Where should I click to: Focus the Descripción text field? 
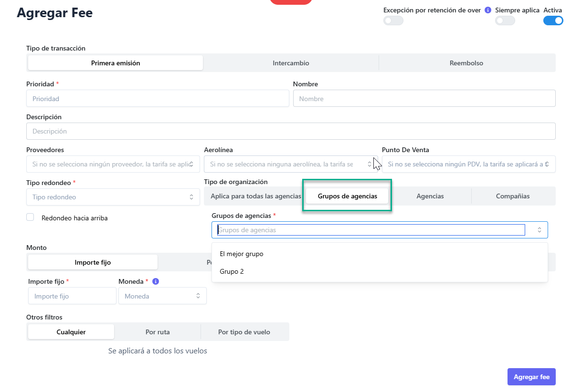click(x=290, y=131)
